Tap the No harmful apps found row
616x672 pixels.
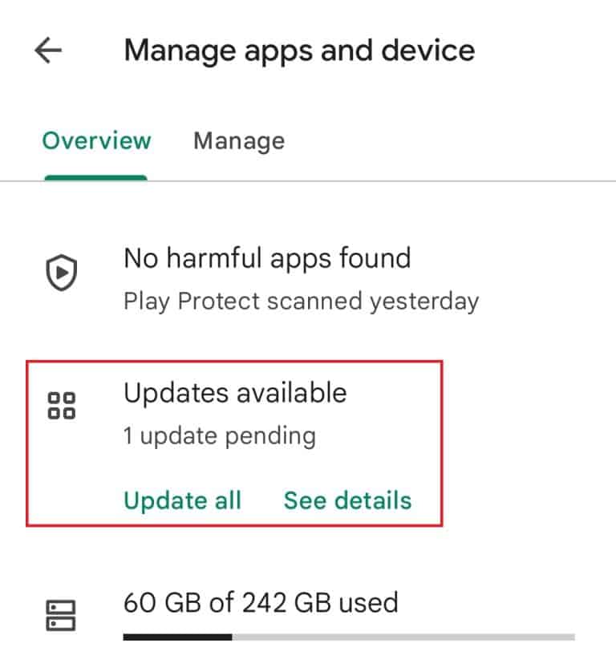click(x=267, y=258)
